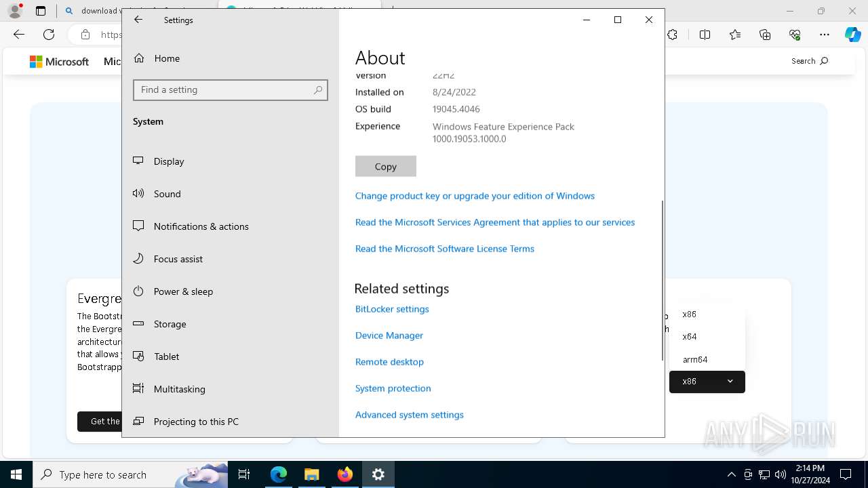Image resolution: width=868 pixels, height=488 pixels.
Task: Open Device Manager link
Action: [x=389, y=335]
